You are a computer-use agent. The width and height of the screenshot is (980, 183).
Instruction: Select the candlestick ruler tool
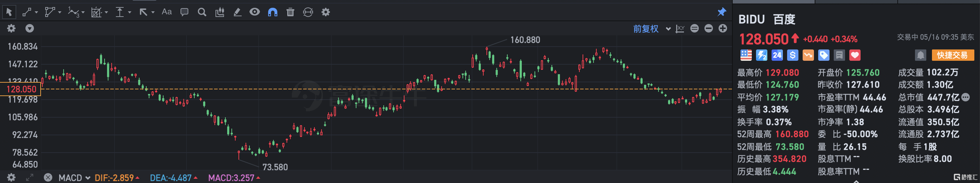(x=219, y=12)
